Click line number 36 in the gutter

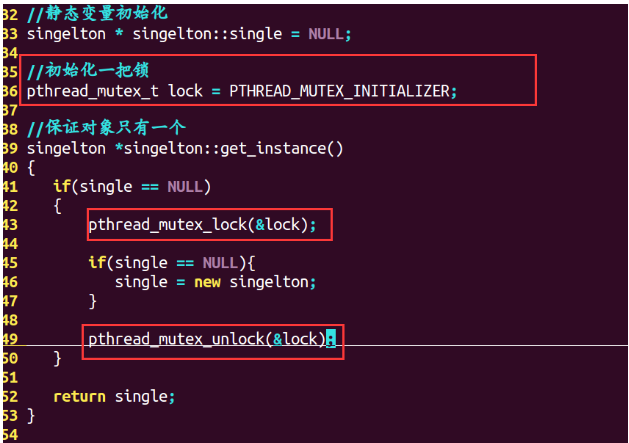click(x=10, y=91)
